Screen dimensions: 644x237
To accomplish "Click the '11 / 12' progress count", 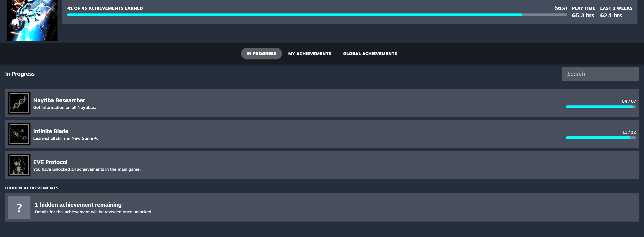I will click(x=629, y=132).
